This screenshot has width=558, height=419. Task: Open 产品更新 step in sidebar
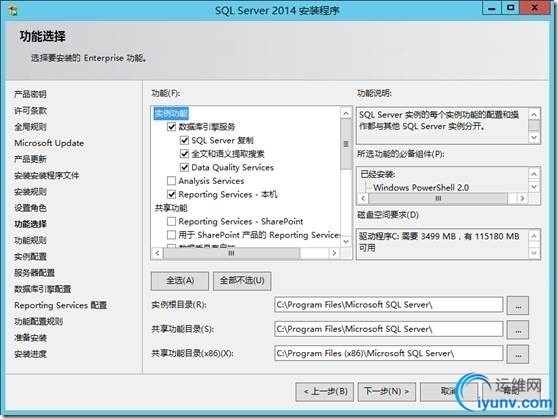pos(30,159)
